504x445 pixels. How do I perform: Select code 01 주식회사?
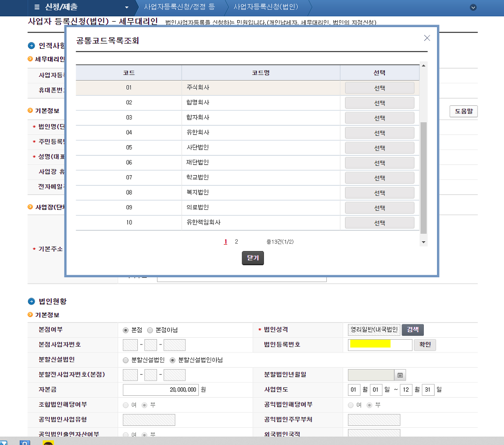[379, 88]
